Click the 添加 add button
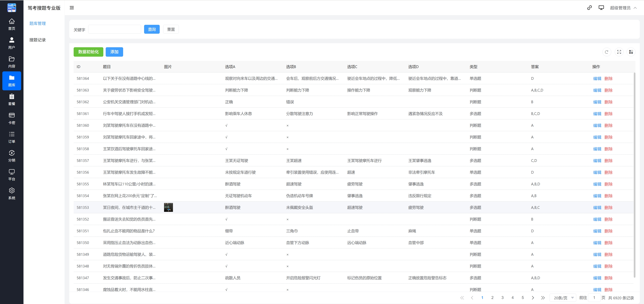 tap(114, 52)
